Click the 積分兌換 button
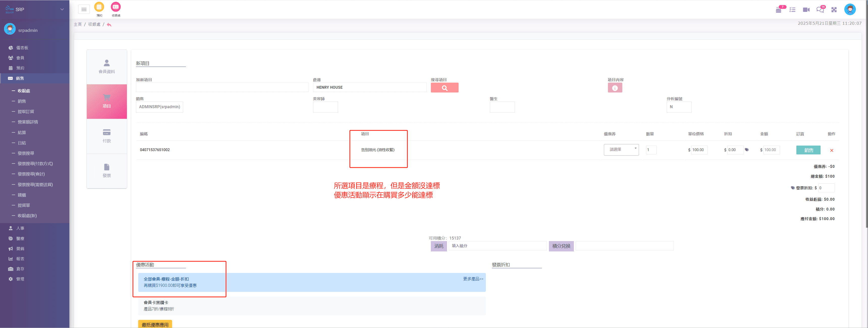This screenshot has height=328, width=868. (561, 246)
